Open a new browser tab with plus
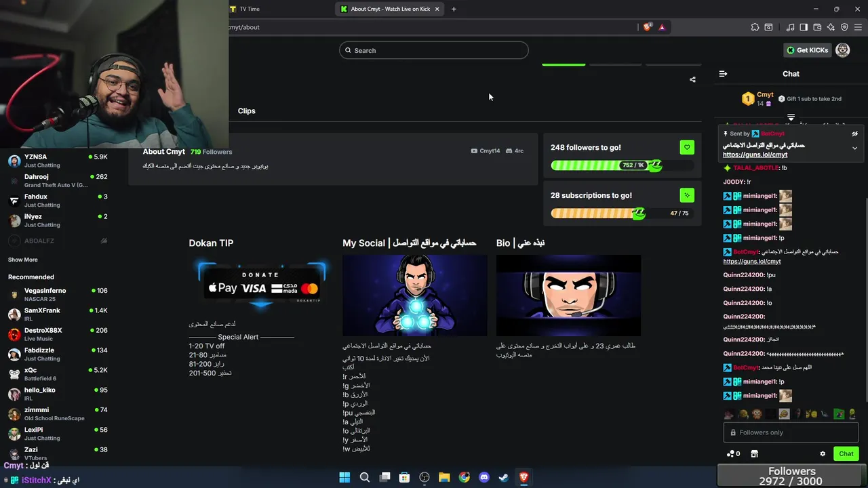Screen dimensions: 868x488 (x=454, y=9)
